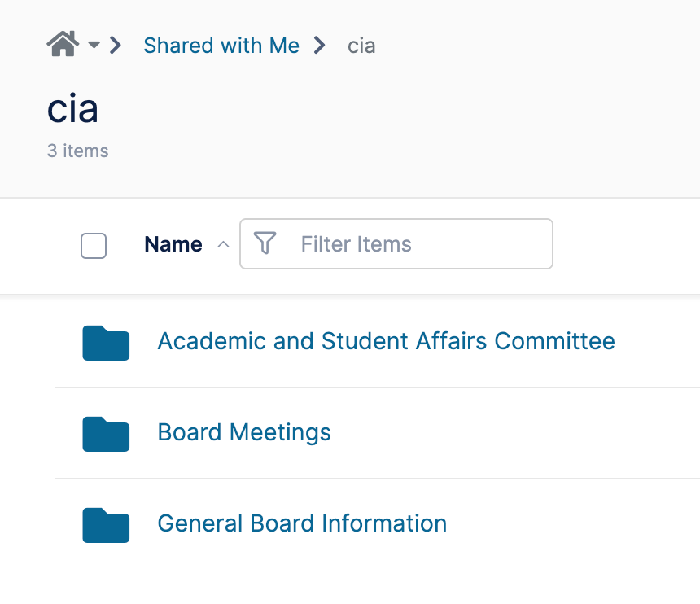Click the funnel filter icon
Viewport: 700px width, 604px height.
click(x=265, y=243)
